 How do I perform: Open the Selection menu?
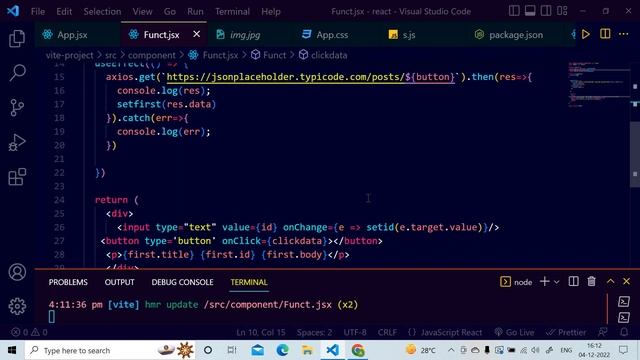(102, 11)
